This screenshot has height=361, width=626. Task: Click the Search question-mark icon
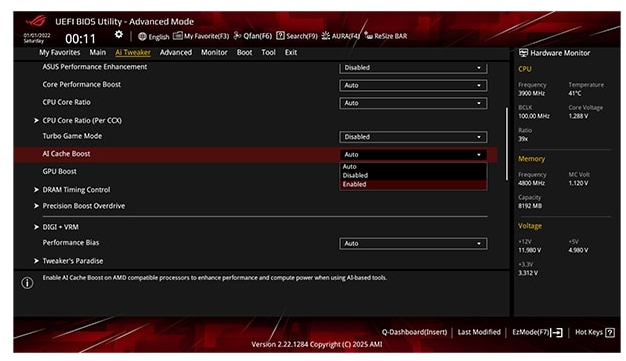280,36
